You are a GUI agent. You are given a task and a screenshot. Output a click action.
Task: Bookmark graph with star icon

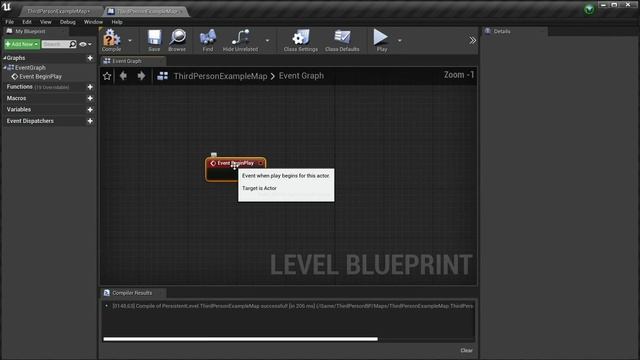[x=107, y=76]
